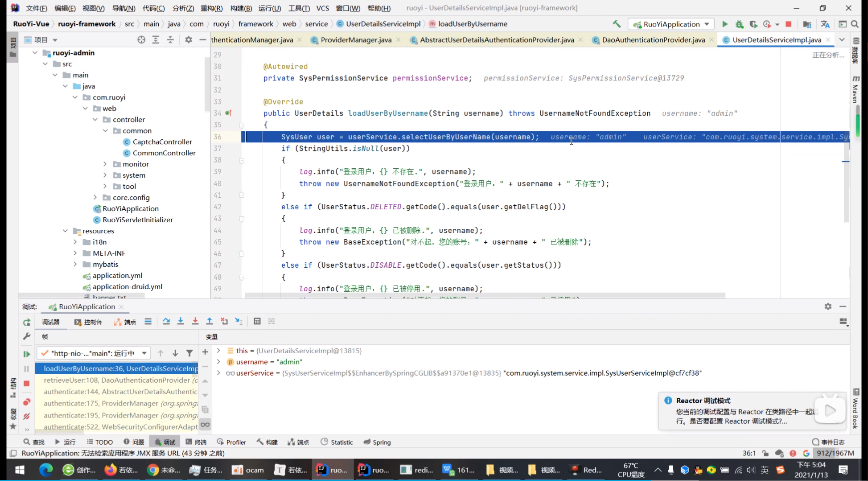The image size is (868, 481).
Task: View breakpoints red dots icon
Action: (26, 402)
